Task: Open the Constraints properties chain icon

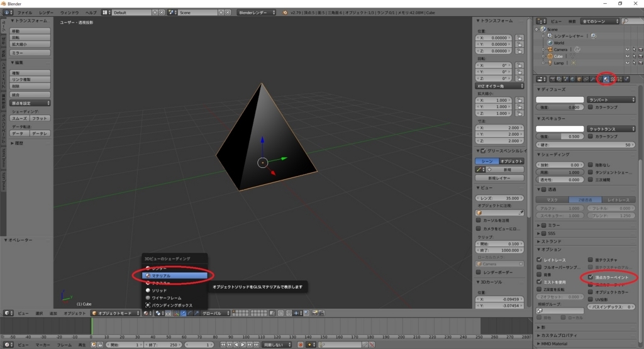Action: (x=586, y=79)
